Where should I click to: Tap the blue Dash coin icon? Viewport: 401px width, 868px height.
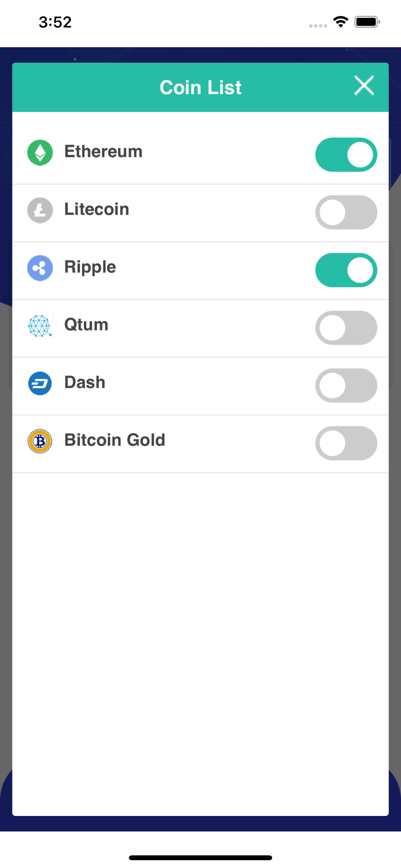click(40, 384)
